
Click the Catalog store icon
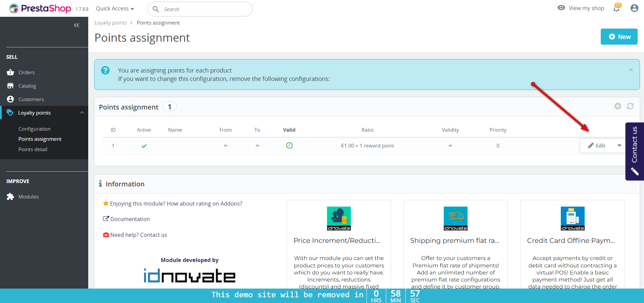[10, 86]
